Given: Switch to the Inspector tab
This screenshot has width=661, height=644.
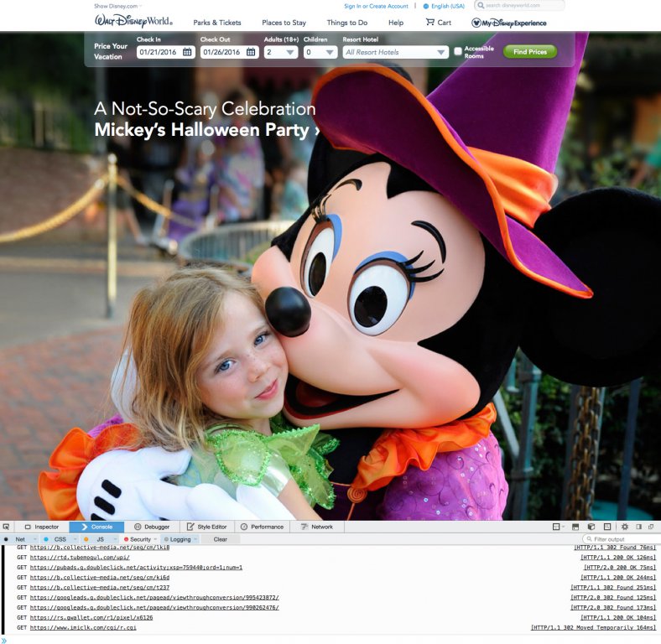Looking at the screenshot, I should tap(42, 527).
